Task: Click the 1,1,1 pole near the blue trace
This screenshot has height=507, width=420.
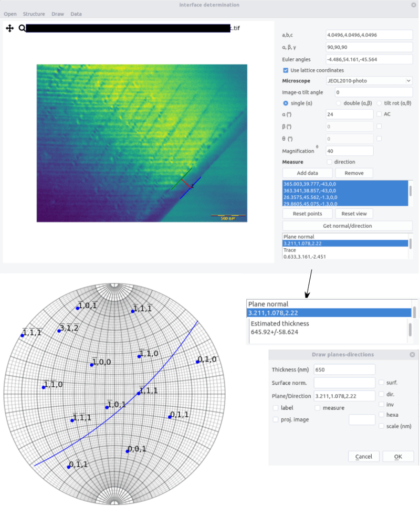Action: (139, 394)
